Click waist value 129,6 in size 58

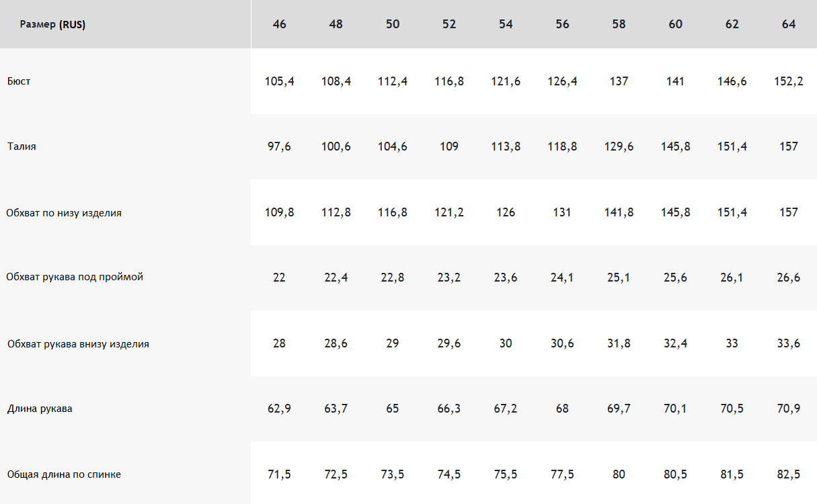[x=619, y=146]
